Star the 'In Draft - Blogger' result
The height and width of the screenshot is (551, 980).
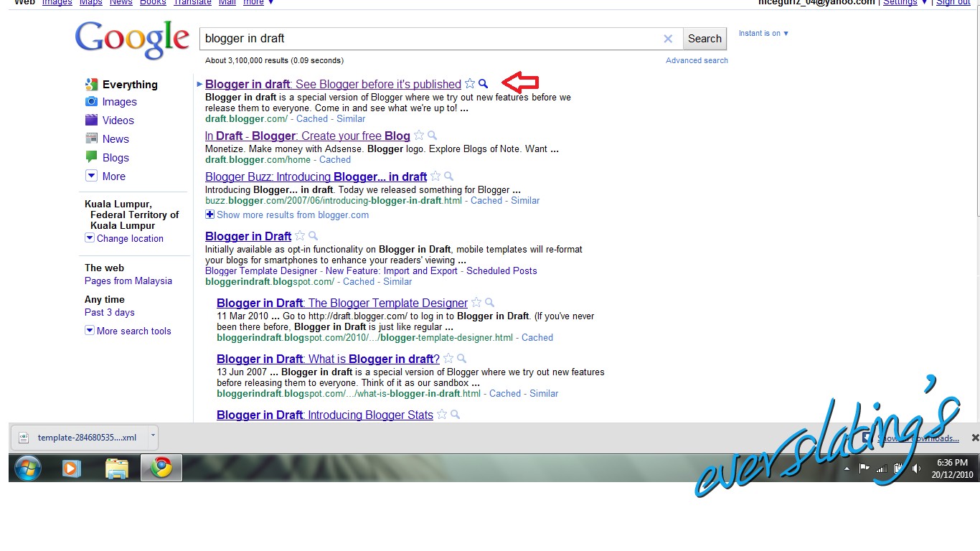pyautogui.click(x=419, y=136)
